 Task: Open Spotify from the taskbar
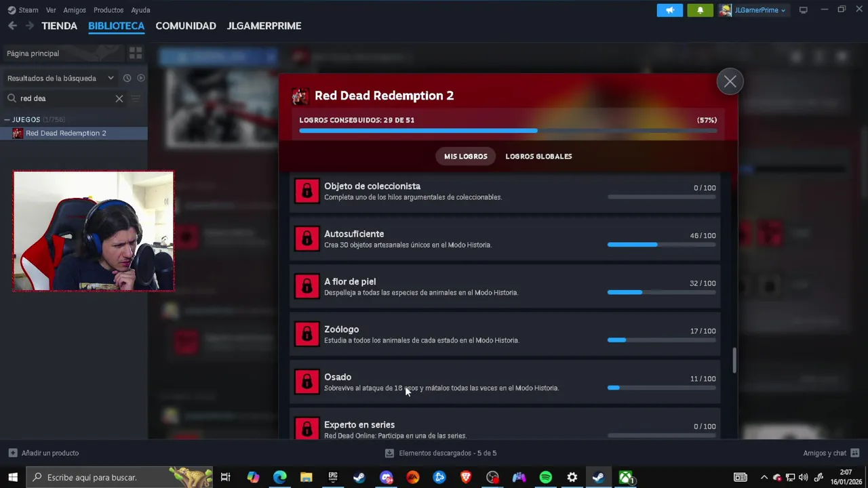[x=545, y=477]
